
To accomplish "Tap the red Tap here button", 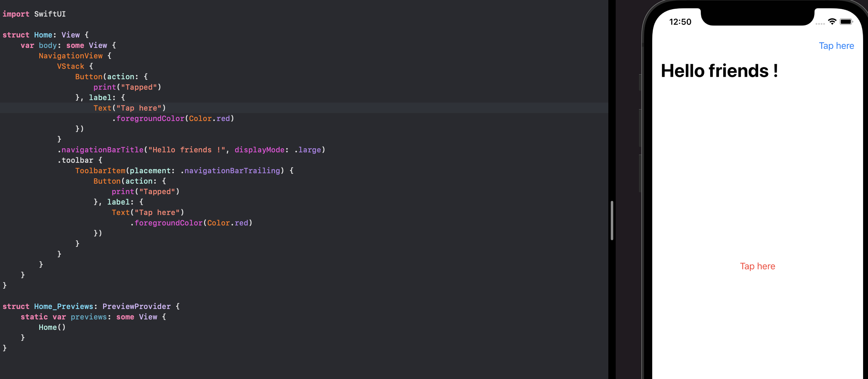I will [x=757, y=266].
